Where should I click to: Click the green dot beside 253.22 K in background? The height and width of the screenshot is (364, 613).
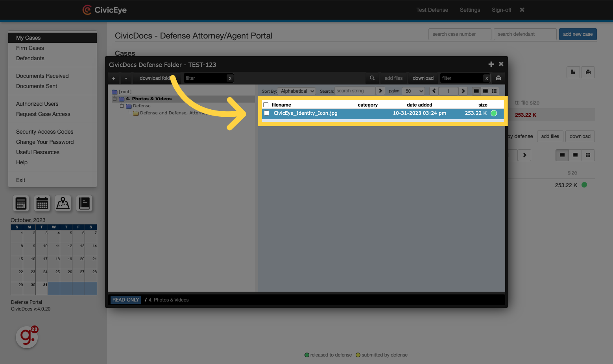pos(584,185)
